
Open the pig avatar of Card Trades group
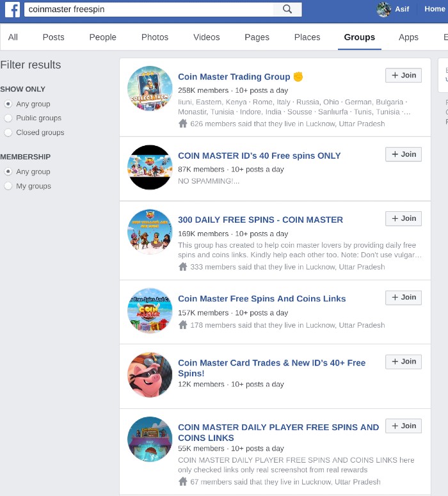(x=150, y=374)
